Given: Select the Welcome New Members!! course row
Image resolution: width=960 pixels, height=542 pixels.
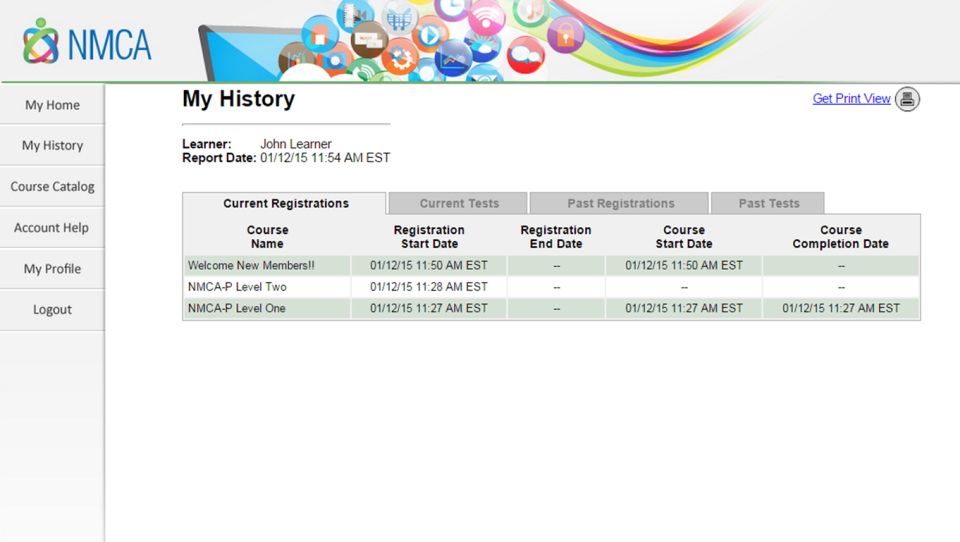Looking at the screenshot, I should click(552, 265).
